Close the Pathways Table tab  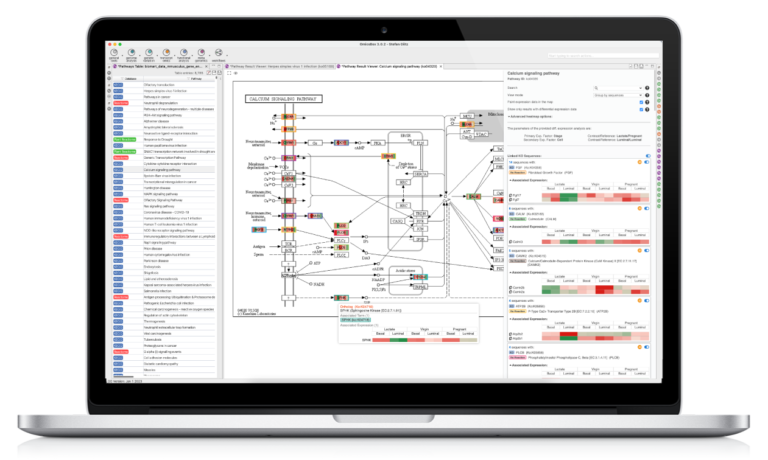click(206, 66)
